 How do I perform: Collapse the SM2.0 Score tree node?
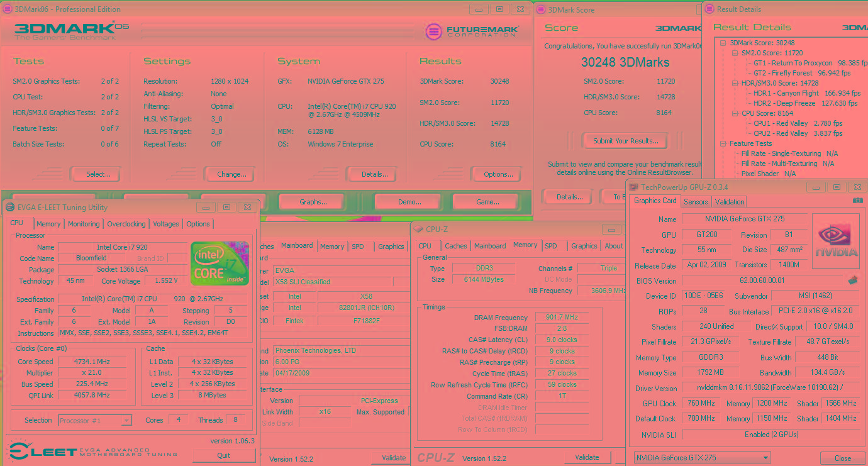tap(734, 53)
